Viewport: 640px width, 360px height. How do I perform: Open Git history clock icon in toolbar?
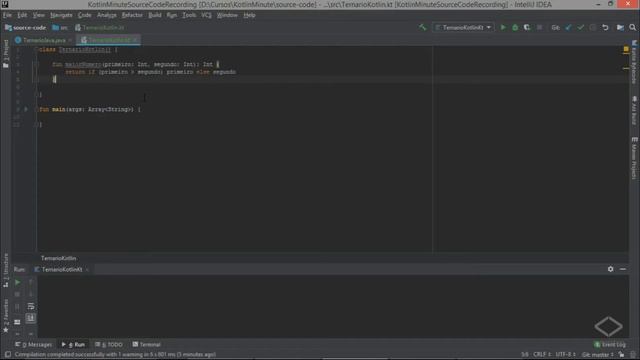tap(593, 27)
